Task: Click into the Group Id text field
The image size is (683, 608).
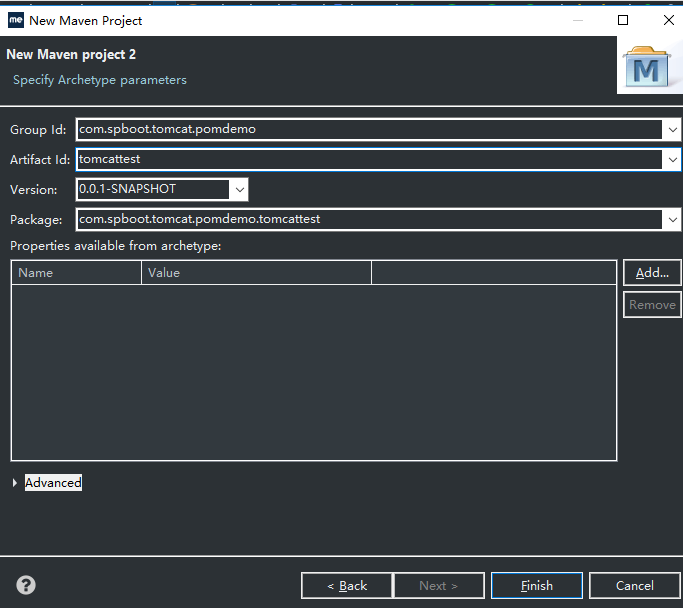Action: click(x=369, y=129)
